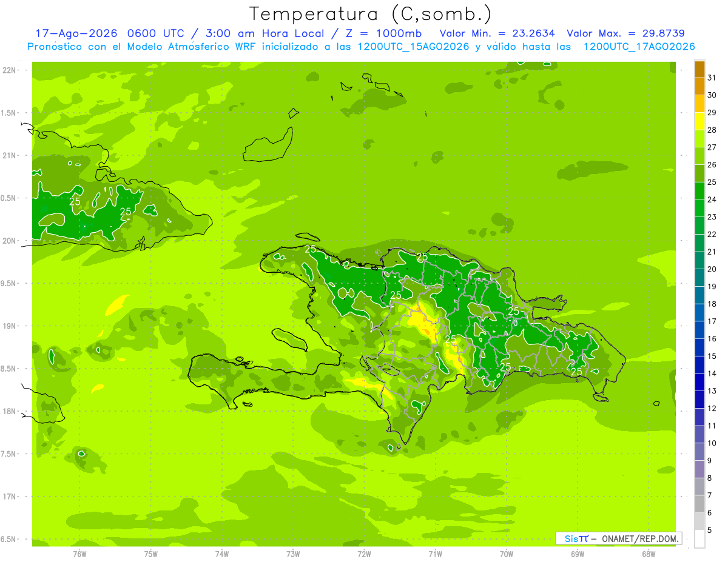Click the 71W longitude label
Screen dimensions: 728x562
click(435, 554)
